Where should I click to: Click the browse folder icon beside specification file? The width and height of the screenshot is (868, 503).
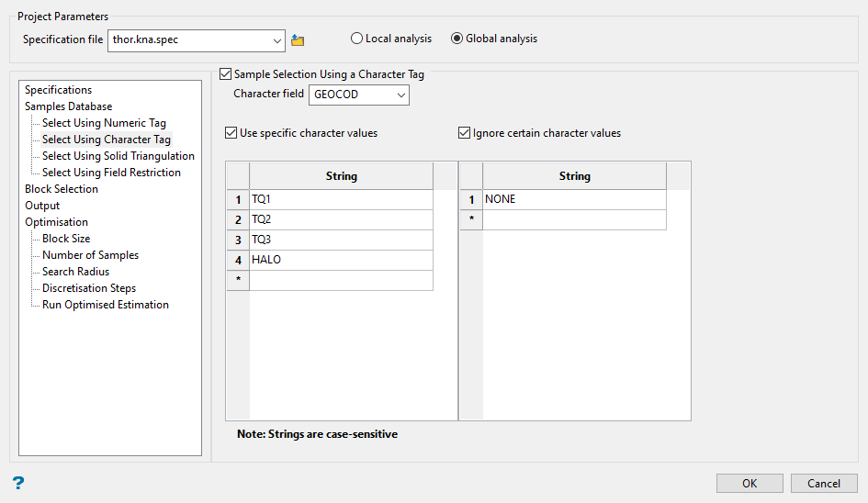[x=298, y=40]
